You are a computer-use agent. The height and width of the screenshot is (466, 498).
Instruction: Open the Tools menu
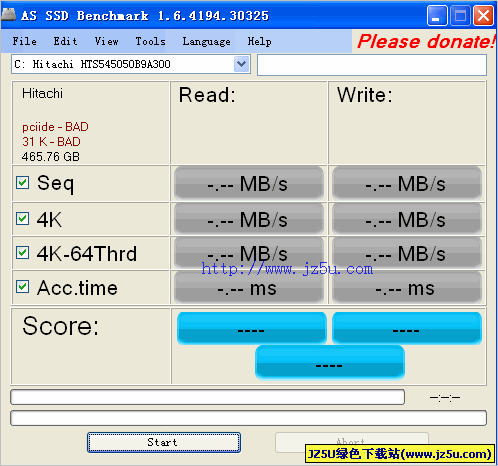tap(150, 41)
